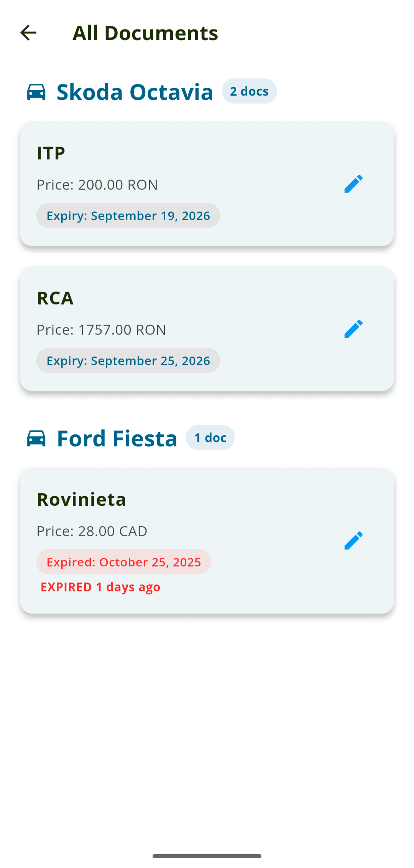Edit the ITP document via pencil icon

353,184
